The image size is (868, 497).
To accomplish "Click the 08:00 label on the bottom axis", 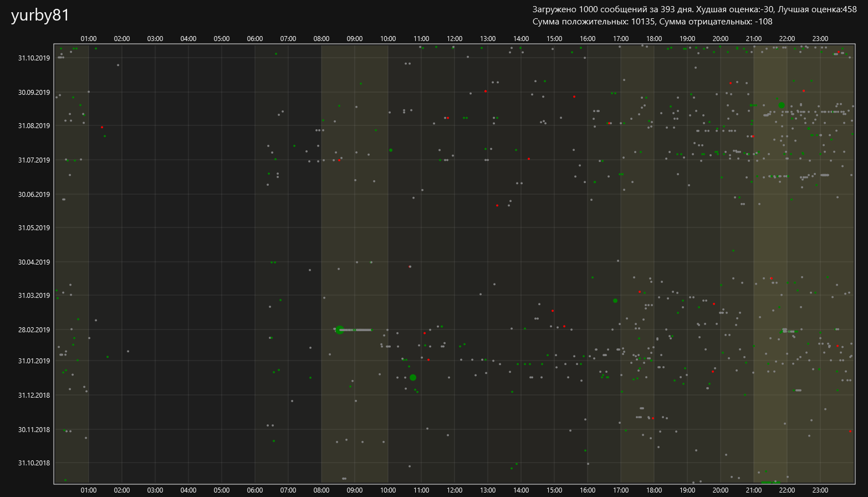I will (321, 490).
